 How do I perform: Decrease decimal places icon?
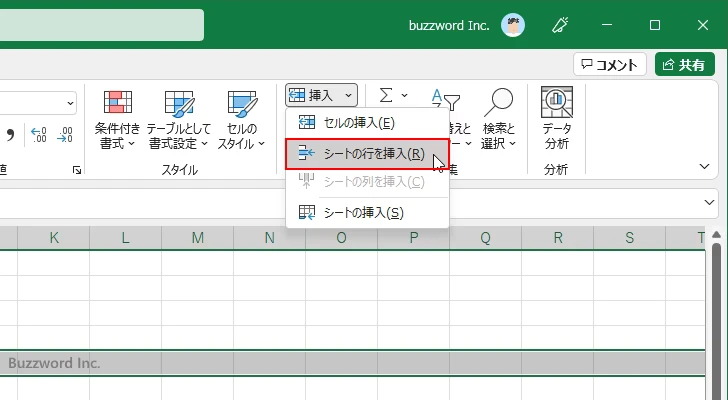pos(65,135)
